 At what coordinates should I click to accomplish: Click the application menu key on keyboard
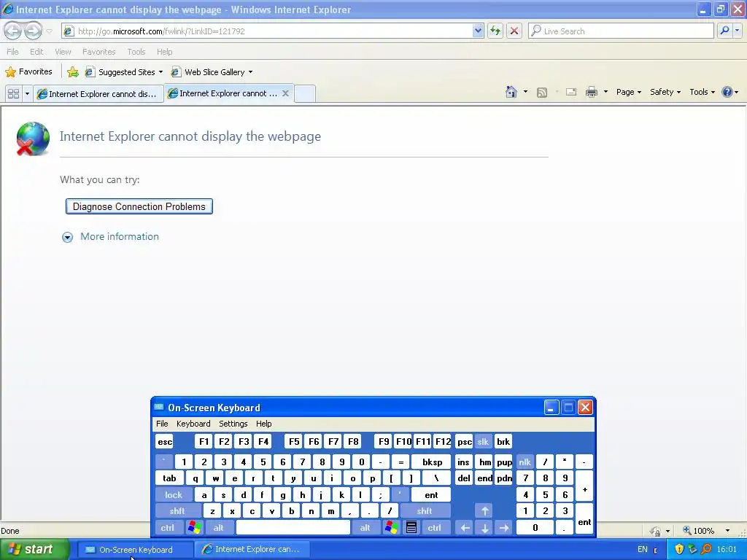coord(411,528)
